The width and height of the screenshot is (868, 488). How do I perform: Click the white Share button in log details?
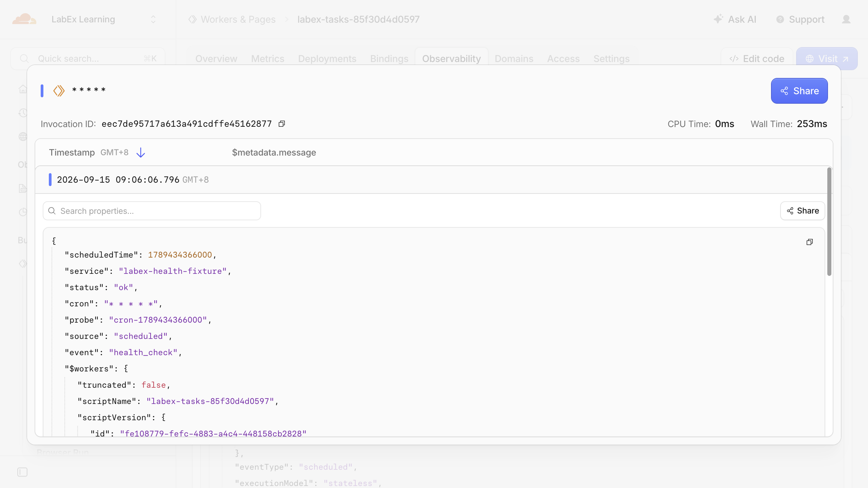click(803, 211)
